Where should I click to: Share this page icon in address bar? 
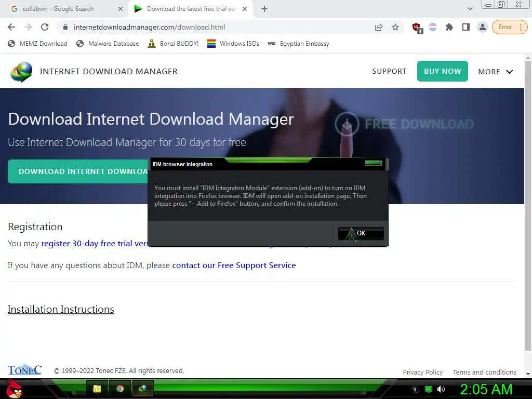click(x=379, y=27)
